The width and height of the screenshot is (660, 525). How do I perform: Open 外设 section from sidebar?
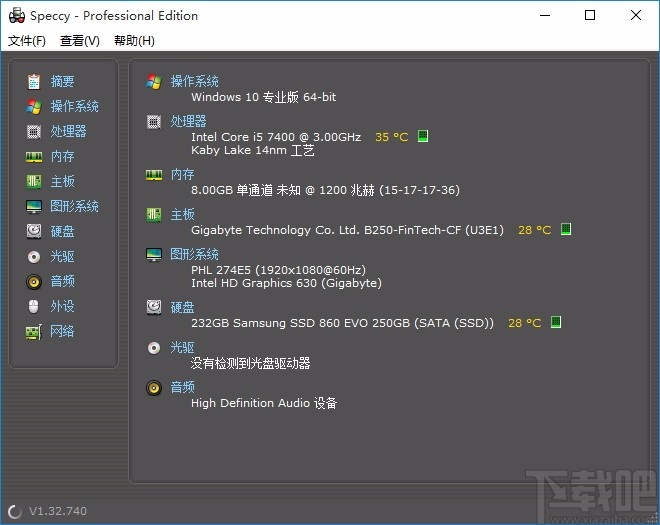[62, 306]
